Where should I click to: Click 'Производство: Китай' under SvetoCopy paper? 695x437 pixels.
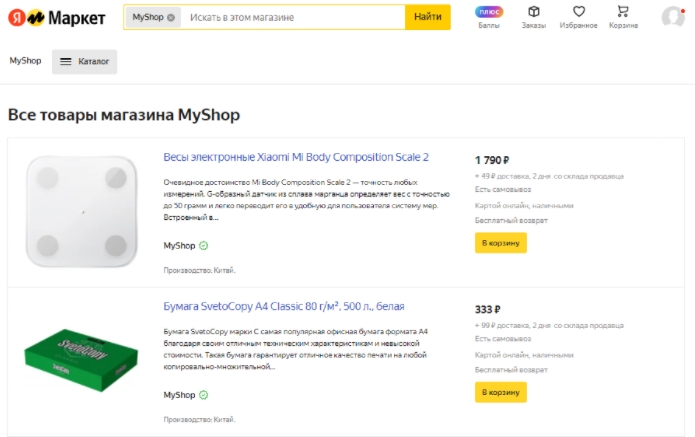pyautogui.click(x=199, y=419)
